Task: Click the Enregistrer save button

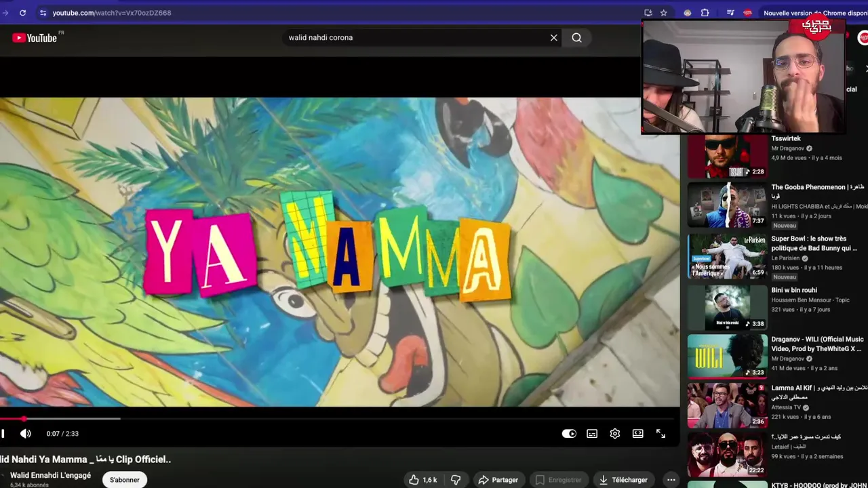Action: click(x=558, y=480)
